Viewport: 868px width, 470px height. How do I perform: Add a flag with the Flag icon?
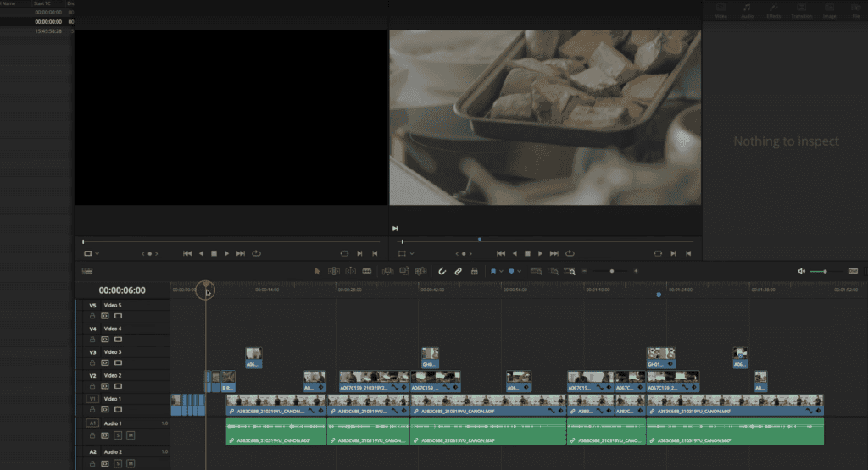[493, 271]
